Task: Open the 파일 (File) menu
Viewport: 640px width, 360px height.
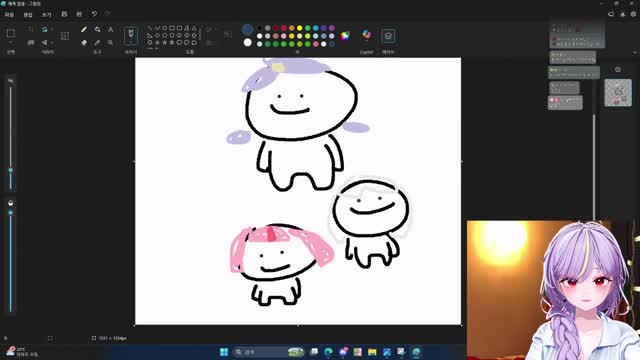Action: coord(9,15)
